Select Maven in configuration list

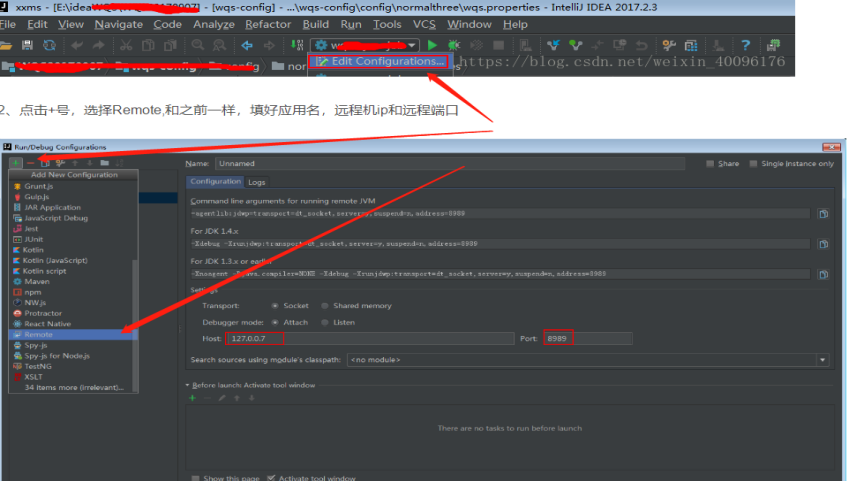(73, 281)
